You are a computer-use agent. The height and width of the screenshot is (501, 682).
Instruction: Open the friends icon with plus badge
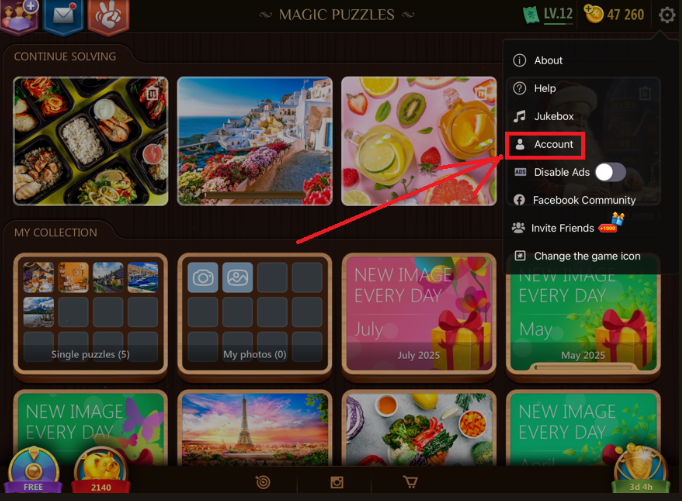coord(20,16)
